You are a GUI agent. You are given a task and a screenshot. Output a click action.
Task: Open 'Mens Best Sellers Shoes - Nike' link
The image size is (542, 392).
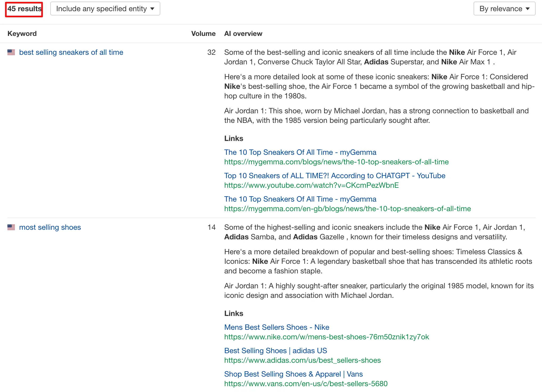(x=277, y=327)
